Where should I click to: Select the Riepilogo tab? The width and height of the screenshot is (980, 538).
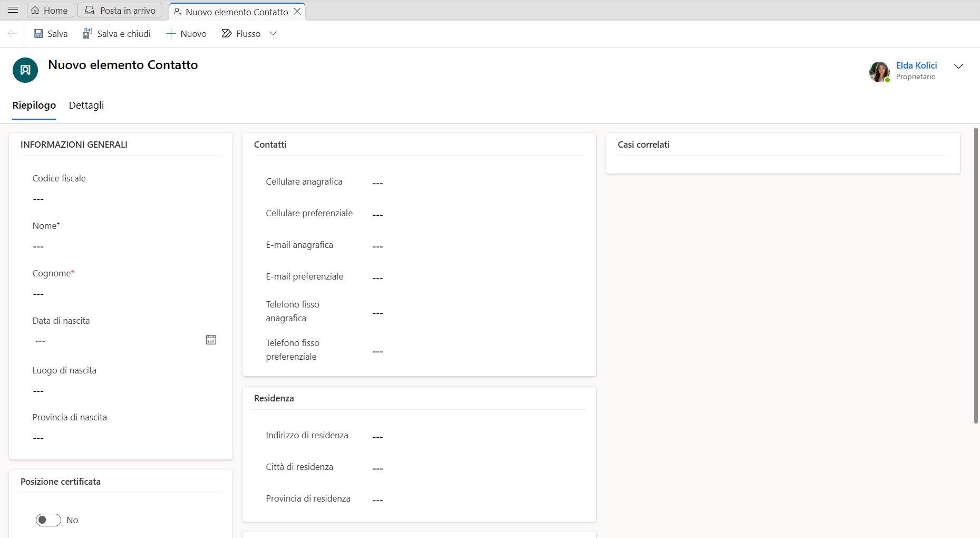pos(34,105)
